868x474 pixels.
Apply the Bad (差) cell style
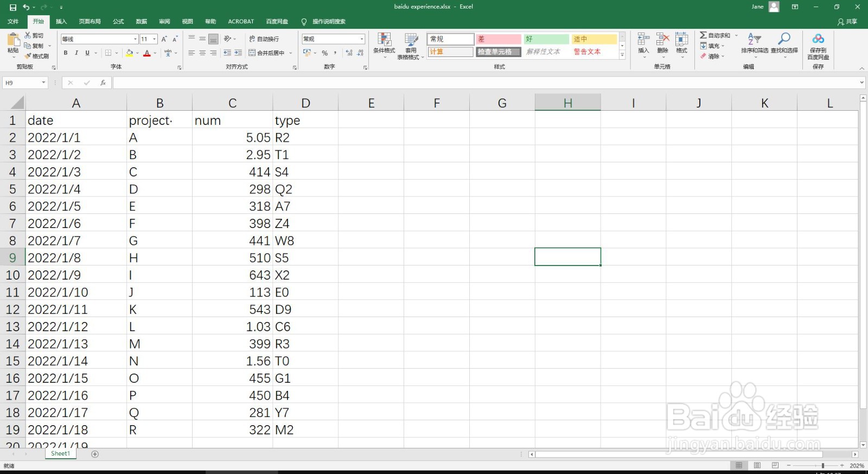coord(499,39)
